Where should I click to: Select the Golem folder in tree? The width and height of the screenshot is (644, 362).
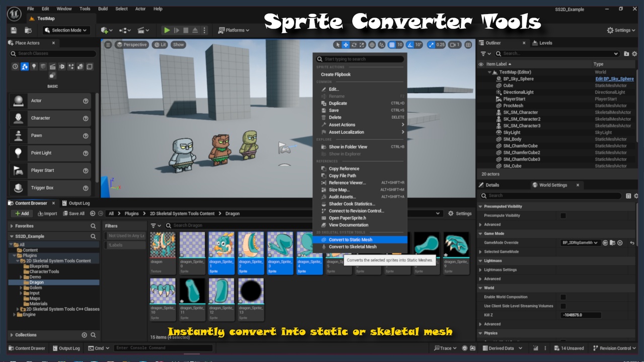click(35, 288)
